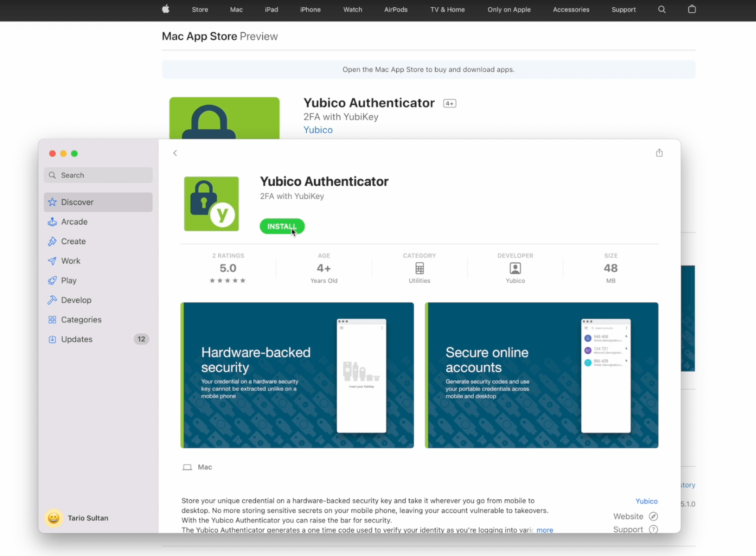Open the shopping bag icon

pos(692,9)
